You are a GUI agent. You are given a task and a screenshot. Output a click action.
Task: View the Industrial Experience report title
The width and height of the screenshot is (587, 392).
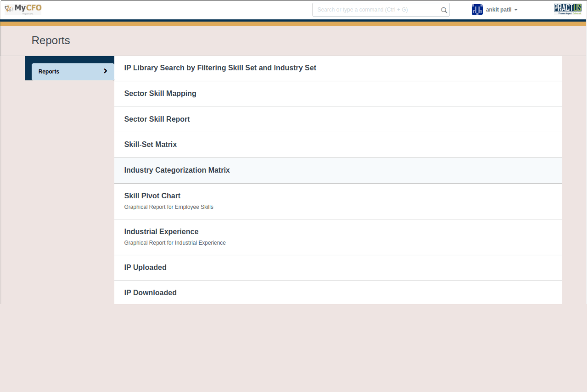click(x=161, y=232)
